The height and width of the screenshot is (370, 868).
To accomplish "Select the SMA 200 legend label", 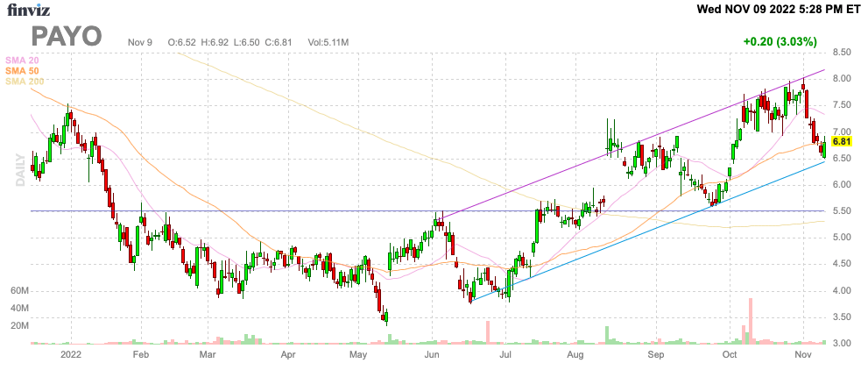I will [25, 82].
